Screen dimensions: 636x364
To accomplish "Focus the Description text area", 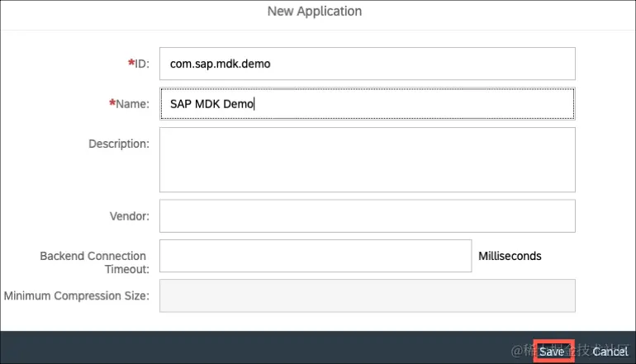I will pos(367,159).
